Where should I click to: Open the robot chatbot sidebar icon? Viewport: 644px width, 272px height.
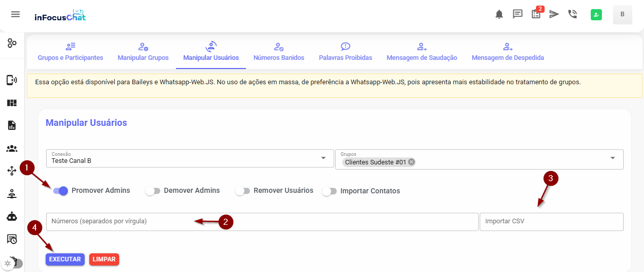[12, 217]
